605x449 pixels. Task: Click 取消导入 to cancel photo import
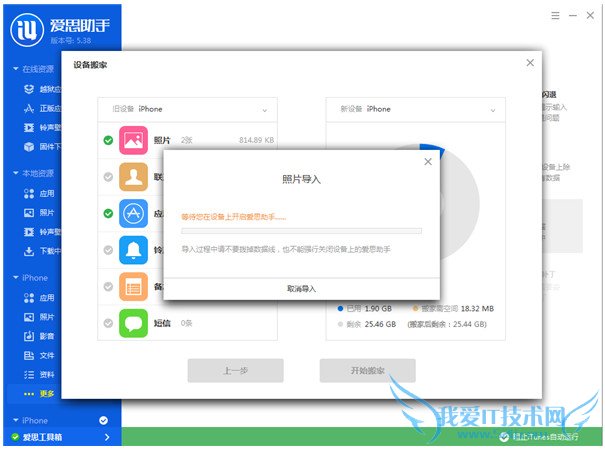[x=301, y=289]
